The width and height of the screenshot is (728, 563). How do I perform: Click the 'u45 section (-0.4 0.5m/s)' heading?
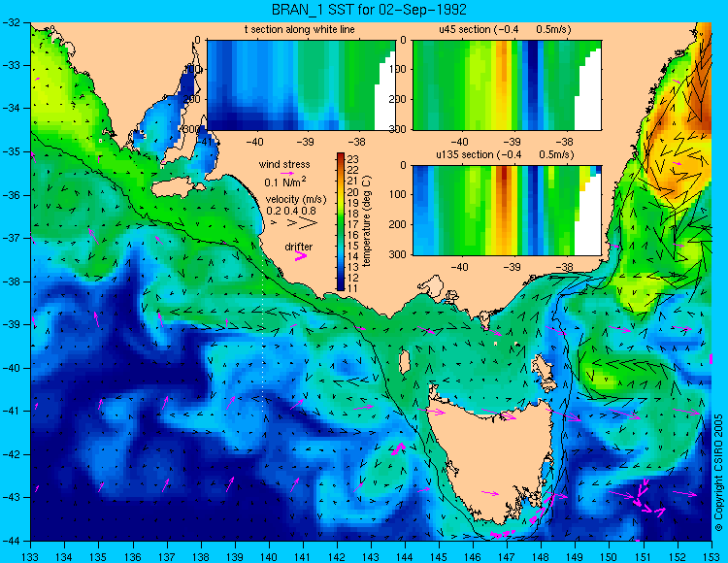505,30
